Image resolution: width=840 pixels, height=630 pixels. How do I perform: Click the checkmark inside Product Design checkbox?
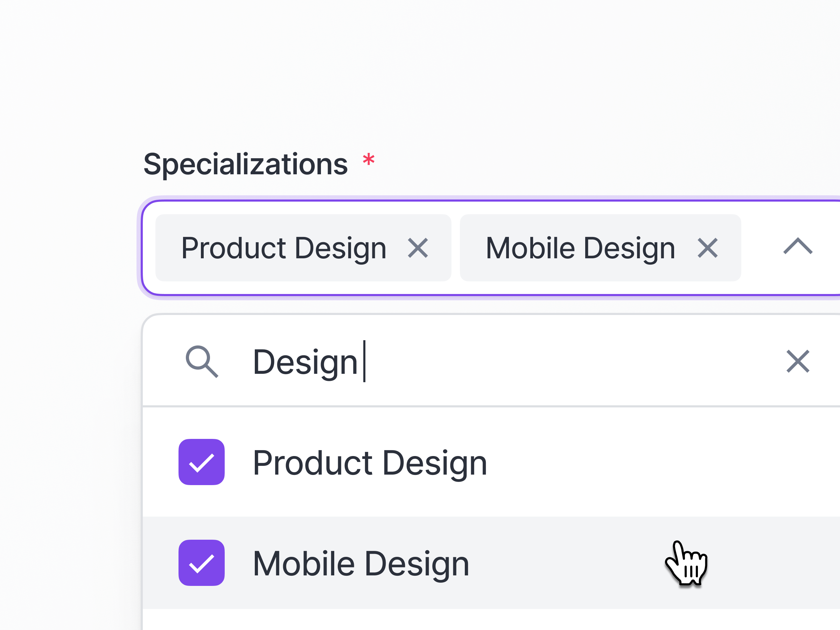point(201,462)
